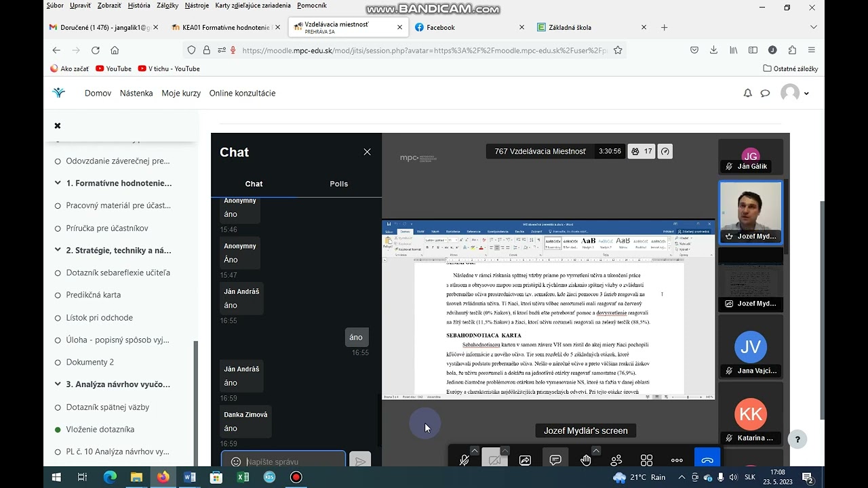Open Nástenka dashboard link
The height and width of the screenshot is (488, 868).
(x=136, y=93)
